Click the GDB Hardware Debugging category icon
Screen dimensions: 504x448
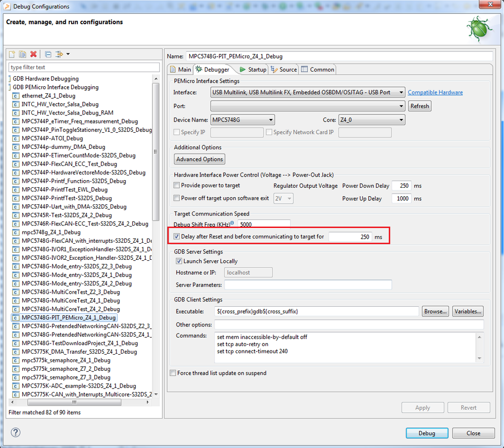pyautogui.click(x=10, y=79)
